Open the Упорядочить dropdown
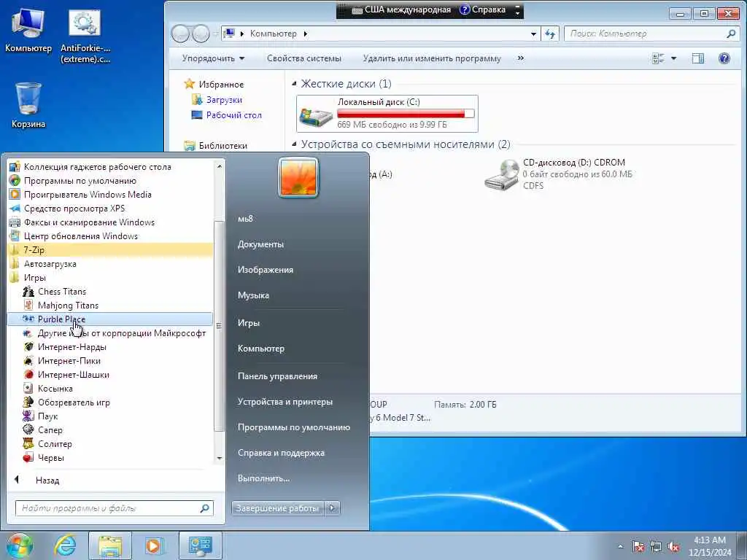Image resolution: width=747 pixels, height=560 pixels. [213, 58]
